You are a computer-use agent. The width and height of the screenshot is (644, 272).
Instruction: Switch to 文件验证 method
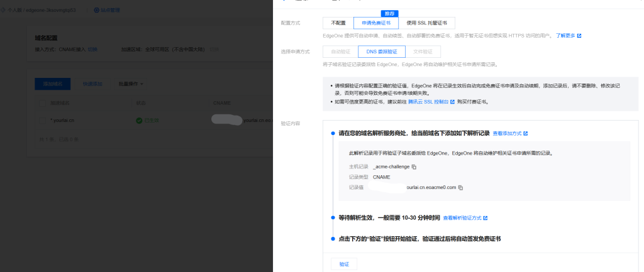423,52
